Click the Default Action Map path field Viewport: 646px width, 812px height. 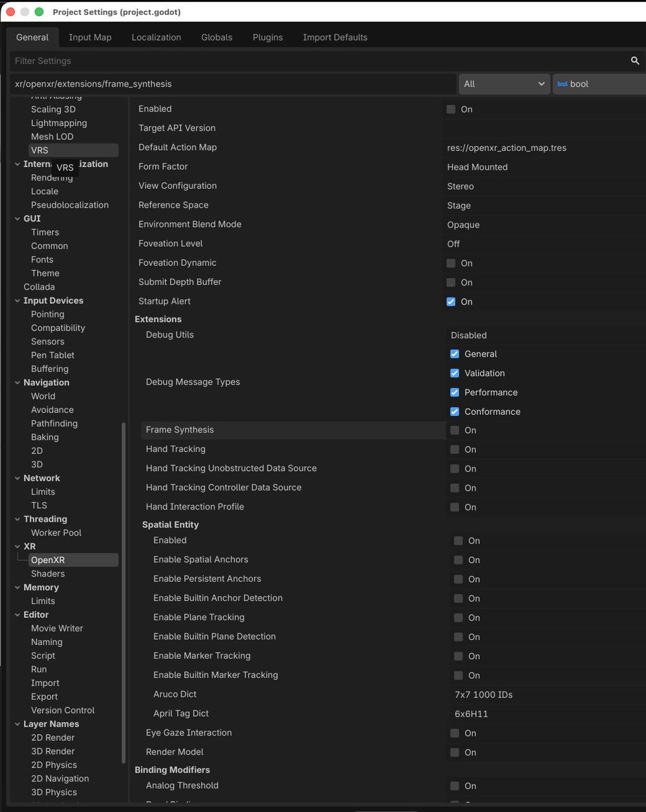point(544,148)
